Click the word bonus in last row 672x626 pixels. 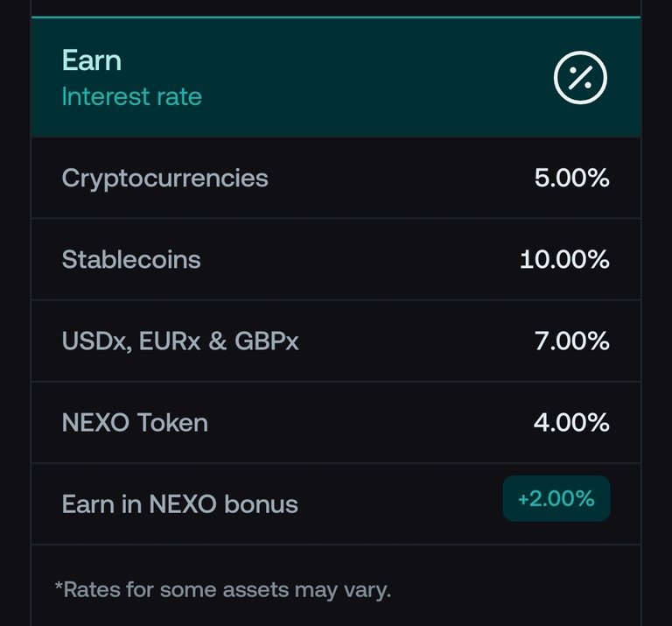pos(261,503)
